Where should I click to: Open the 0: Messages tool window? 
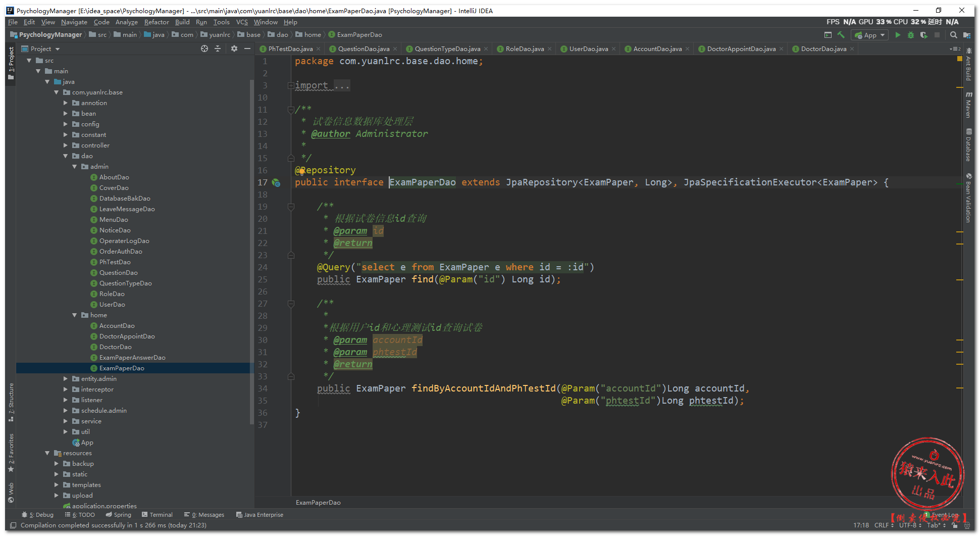point(204,515)
